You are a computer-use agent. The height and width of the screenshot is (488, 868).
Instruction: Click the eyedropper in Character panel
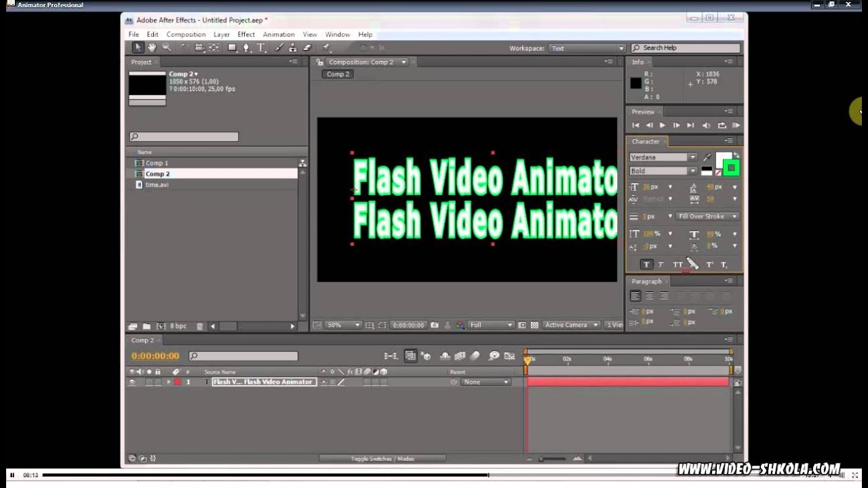[x=707, y=157]
